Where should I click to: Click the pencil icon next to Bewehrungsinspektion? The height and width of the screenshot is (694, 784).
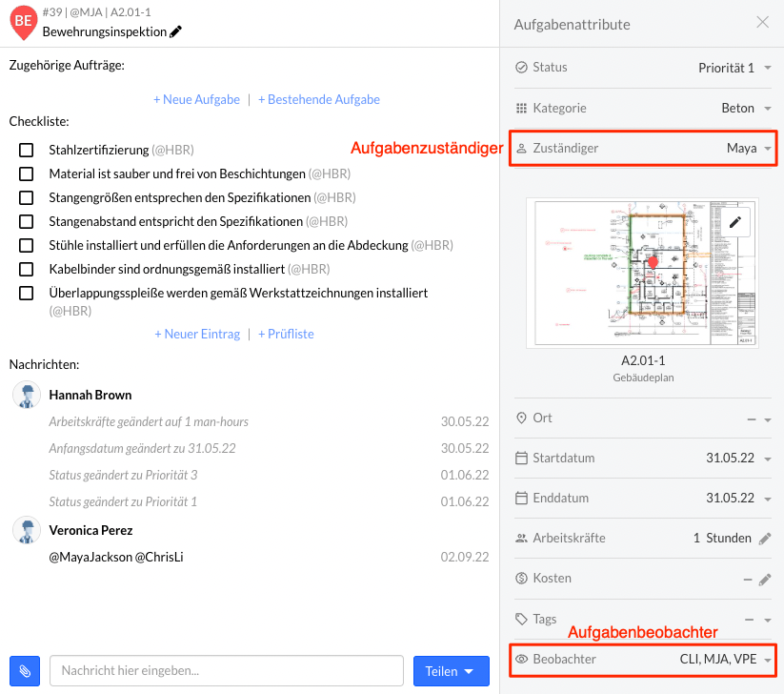point(175,31)
